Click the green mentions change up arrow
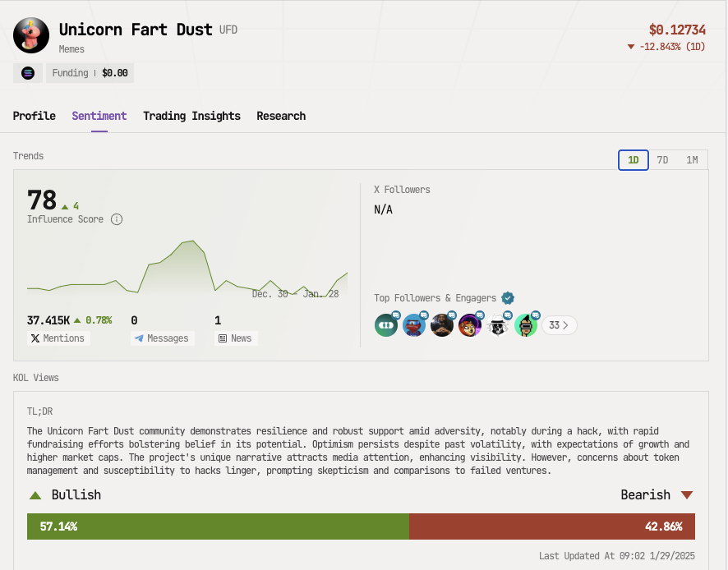The width and height of the screenshot is (728, 570). [x=77, y=320]
